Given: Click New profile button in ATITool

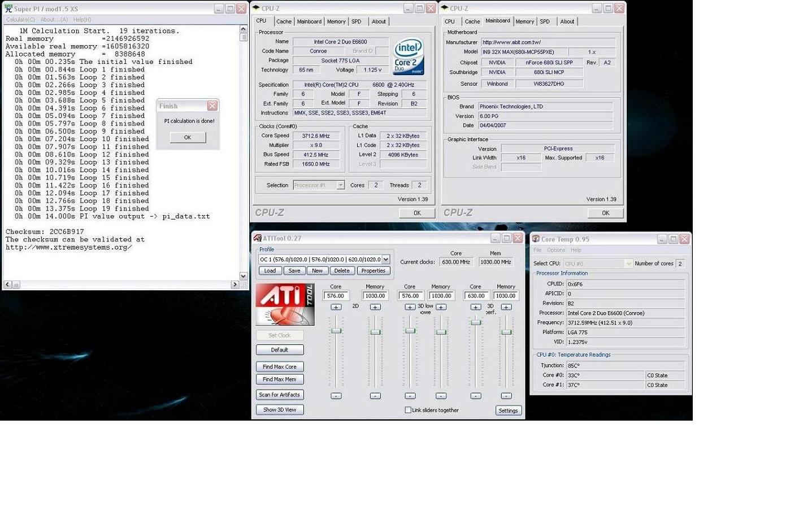Looking at the screenshot, I should [x=318, y=270].
